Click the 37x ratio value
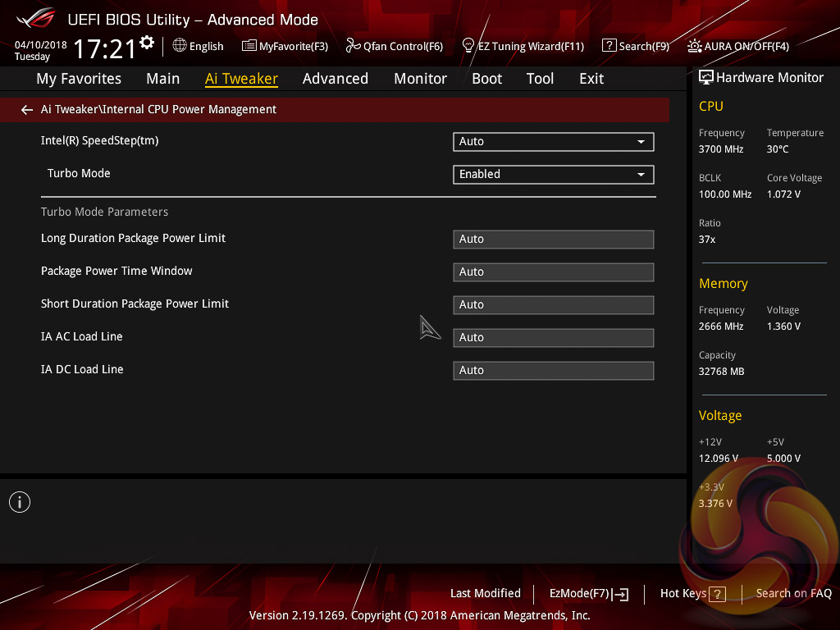The image size is (840, 630). (x=706, y=240)
